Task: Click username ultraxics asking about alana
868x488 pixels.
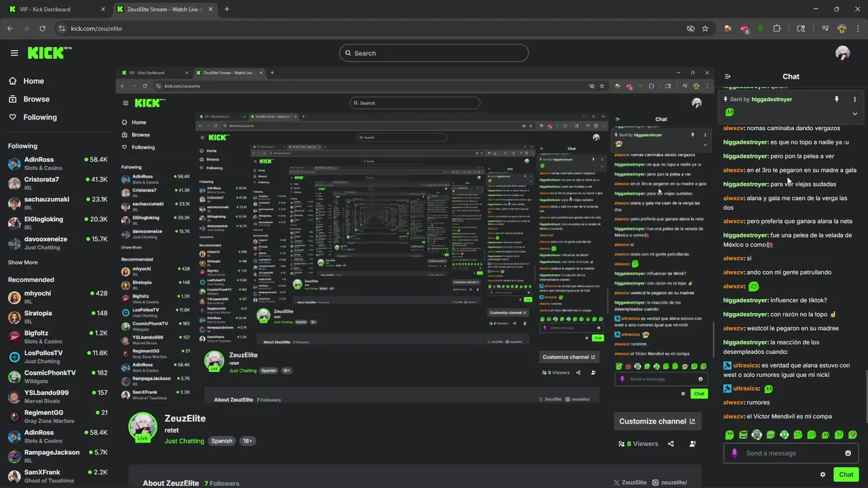Action: click(747, 365)
